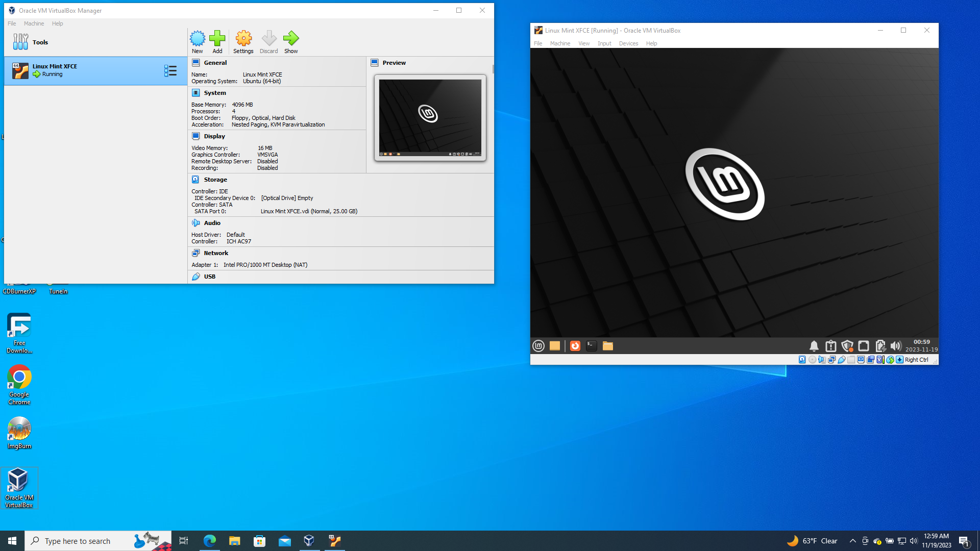
Task: Click the VM preview thumbnail
Action: (430, 118)
